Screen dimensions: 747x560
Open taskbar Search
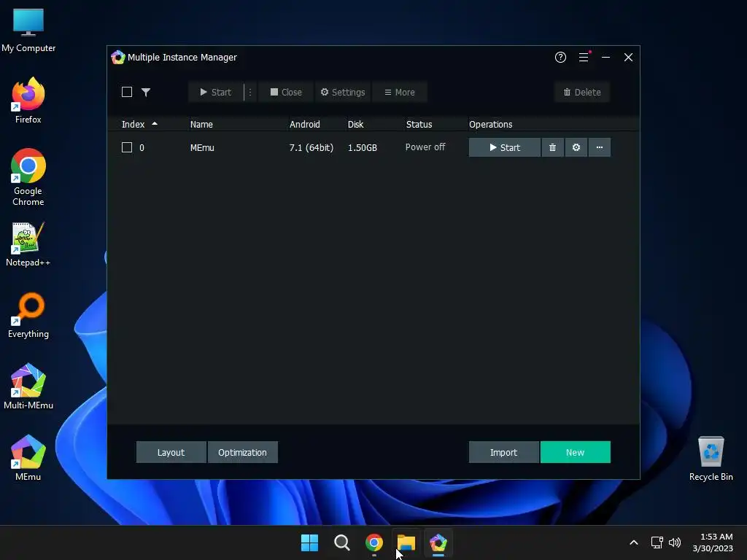click(341, 542)
